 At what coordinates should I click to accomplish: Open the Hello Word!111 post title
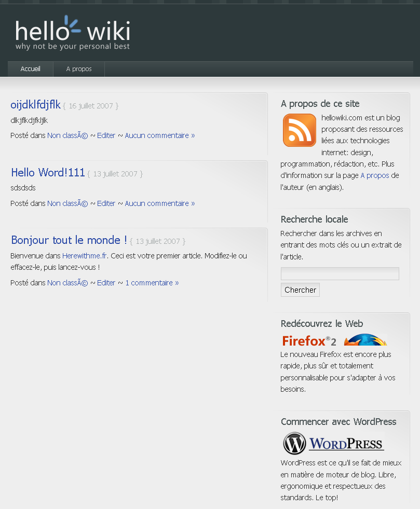point(48,173)
